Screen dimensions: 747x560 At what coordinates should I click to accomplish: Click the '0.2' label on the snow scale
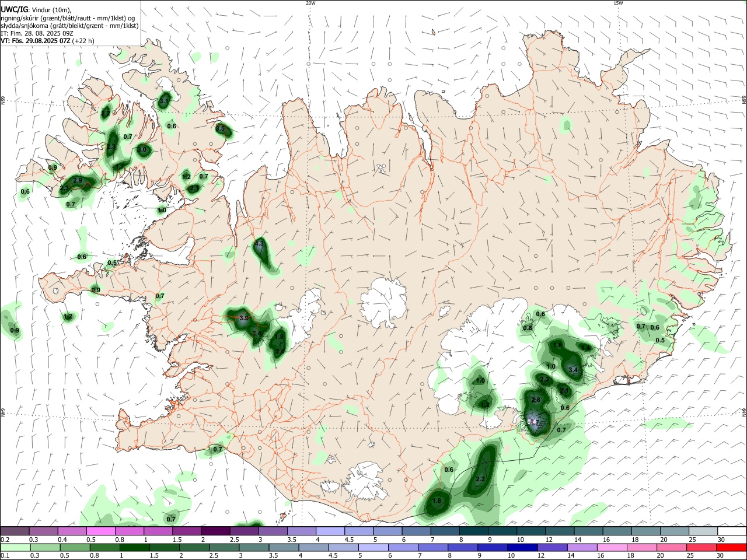point(4,540)
